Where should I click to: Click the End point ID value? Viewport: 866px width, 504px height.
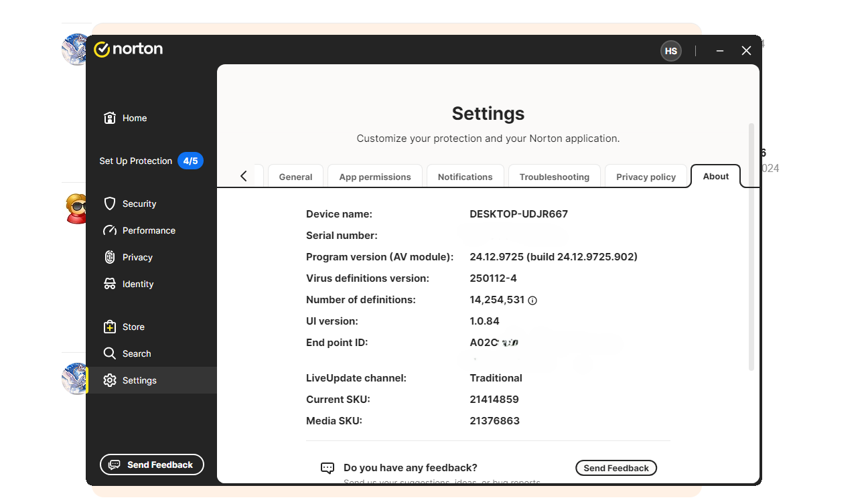coord(494,343)
